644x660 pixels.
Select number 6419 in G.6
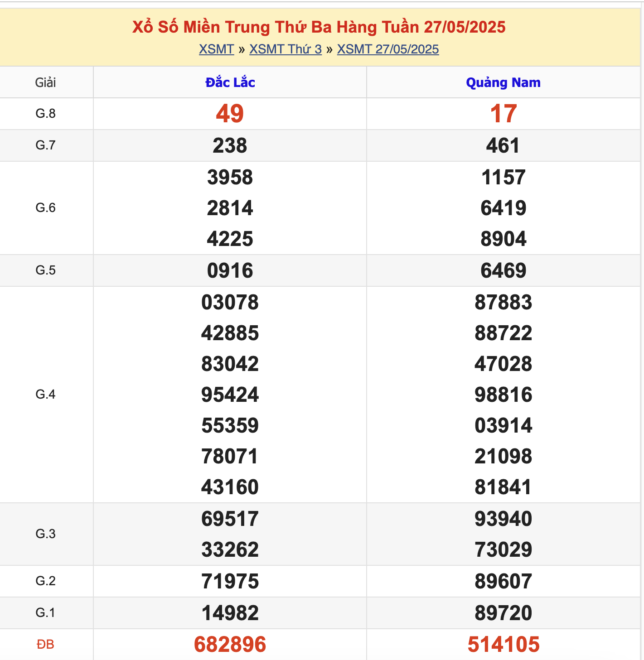(x=504, y=208)
